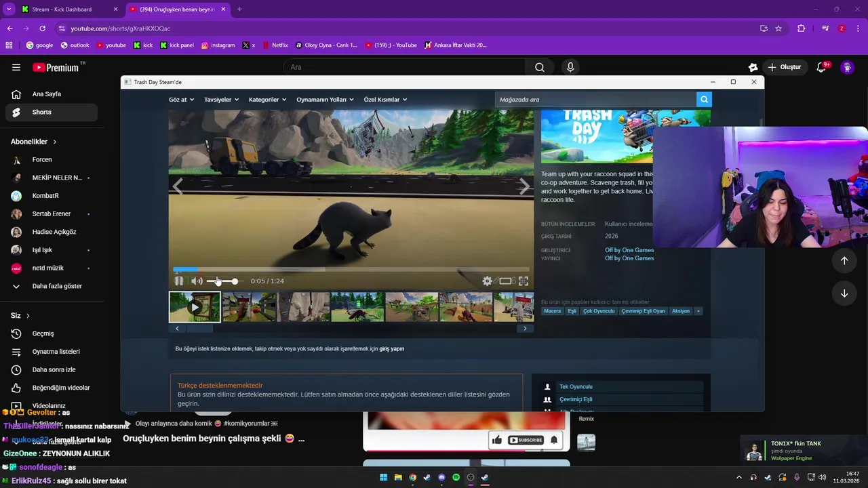Open YouTube notifications bell
This screenshot has width=868, height=488.
pyautogui.click(x=823, y=67)
